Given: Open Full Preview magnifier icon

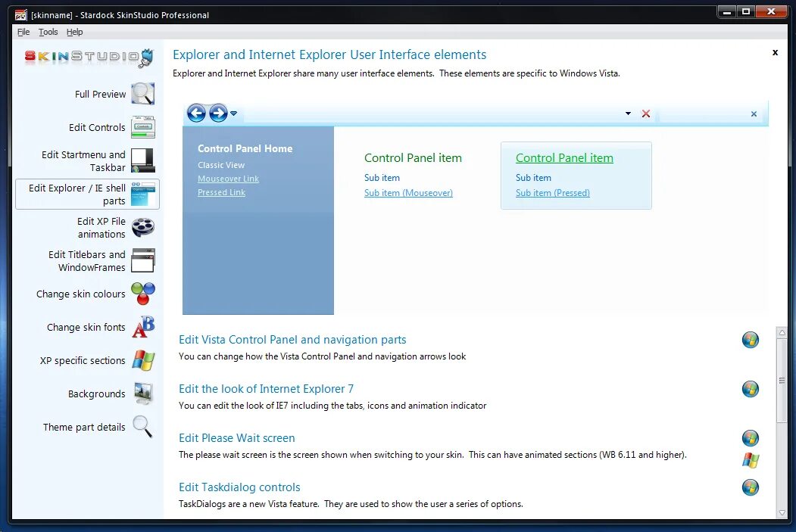Looking at the screenshot, I should (x=143, y=94).
